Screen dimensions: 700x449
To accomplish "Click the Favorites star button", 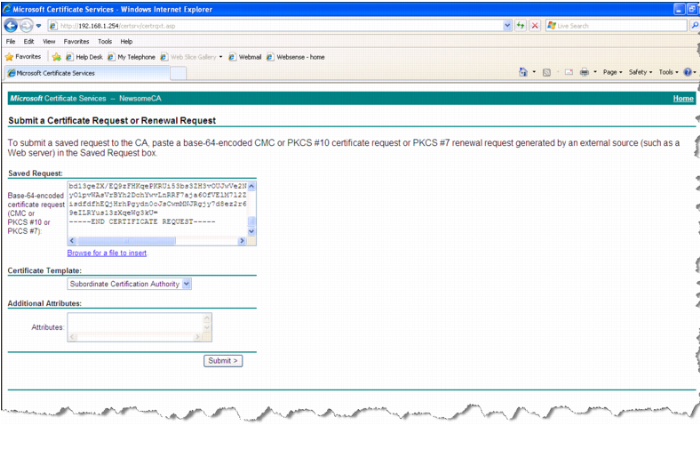I will [23, 57].
